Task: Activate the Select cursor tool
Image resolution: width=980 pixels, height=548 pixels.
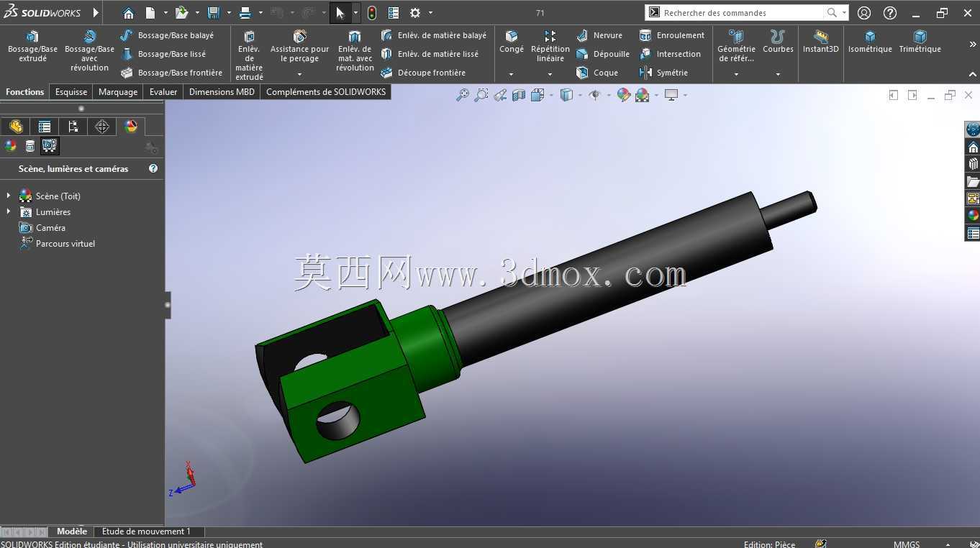Action: point(340,13)
